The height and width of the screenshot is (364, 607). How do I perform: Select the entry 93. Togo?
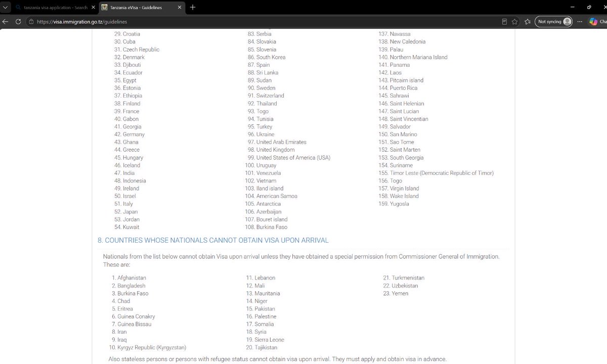[258, 111]
